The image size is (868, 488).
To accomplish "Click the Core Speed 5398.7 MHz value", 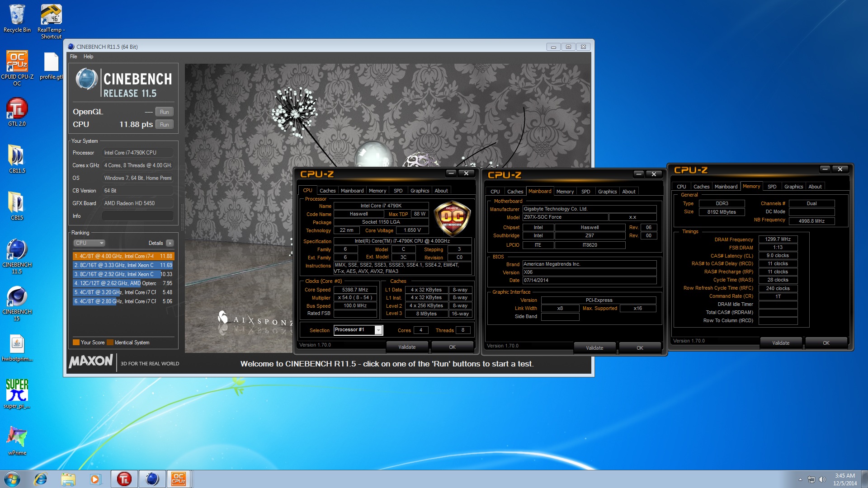I will 355,290.
